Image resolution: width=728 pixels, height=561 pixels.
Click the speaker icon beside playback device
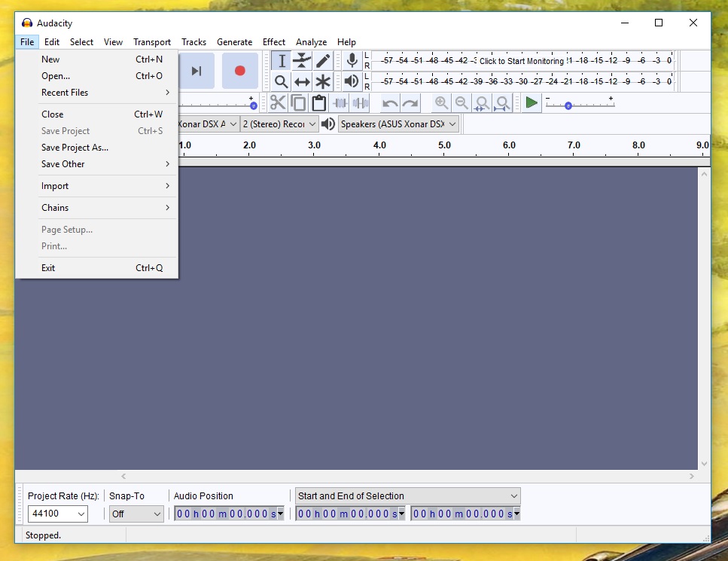pyautogui.click(x=328, y=124)
